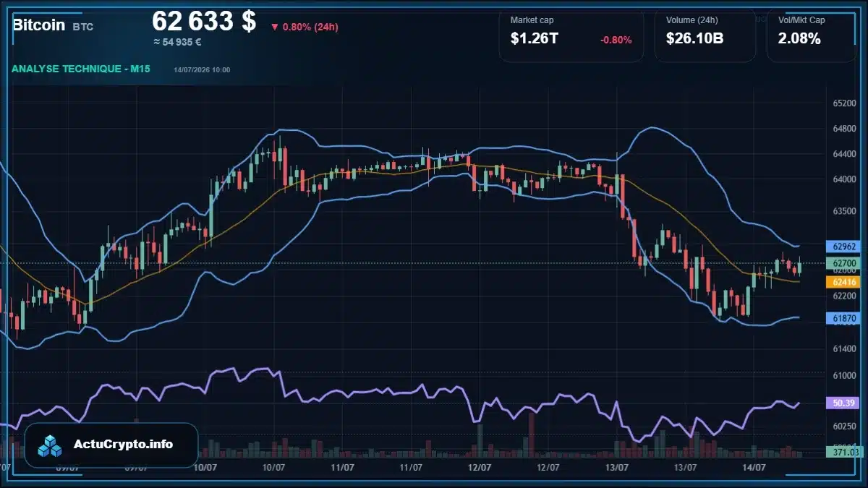Image resolution: width=868 pixels, height=488 pixels.
Task: Open the Volume (24h) card showing $26.10B
Action: click(705, 35)
